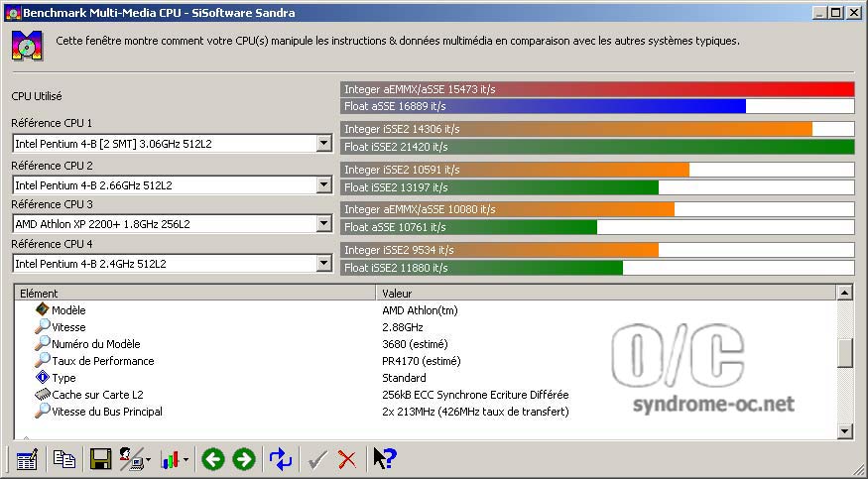This screenshot has height=479, width=868.
Task: Click the info icon beside Type
Action: point(42,377)
